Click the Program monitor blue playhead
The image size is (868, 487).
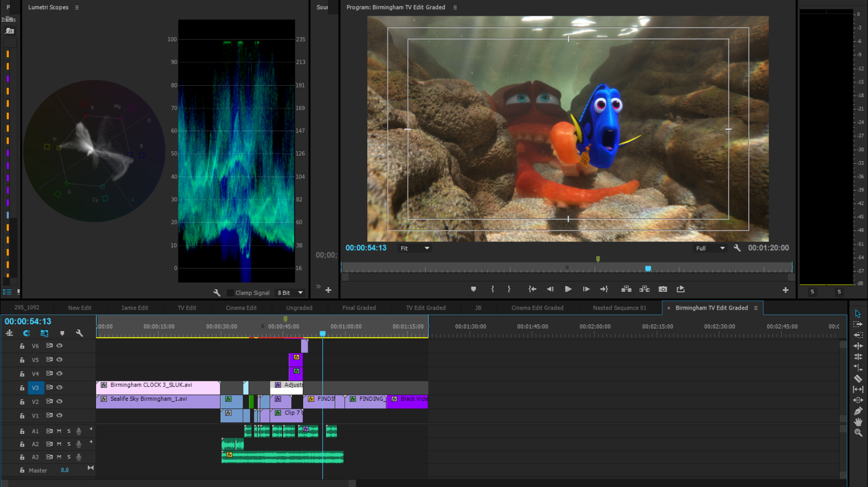click(x=648, y=268)
